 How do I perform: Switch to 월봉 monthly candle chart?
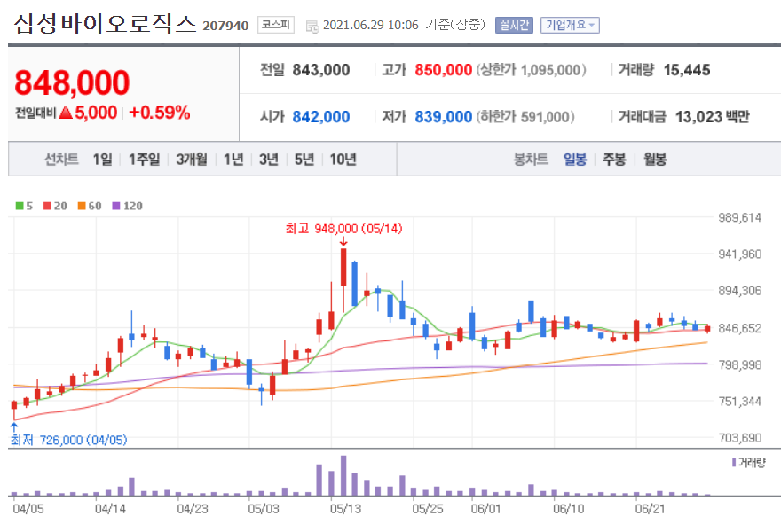(x=654, y=160)
